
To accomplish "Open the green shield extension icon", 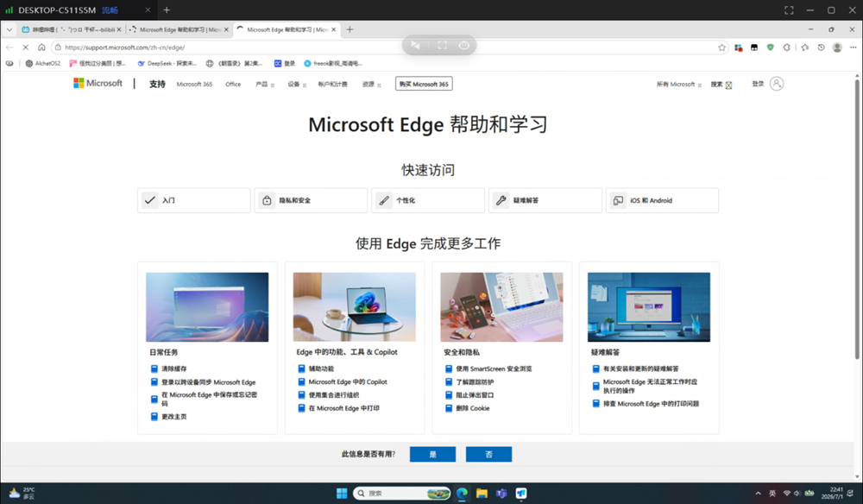I will click(770, 47).
